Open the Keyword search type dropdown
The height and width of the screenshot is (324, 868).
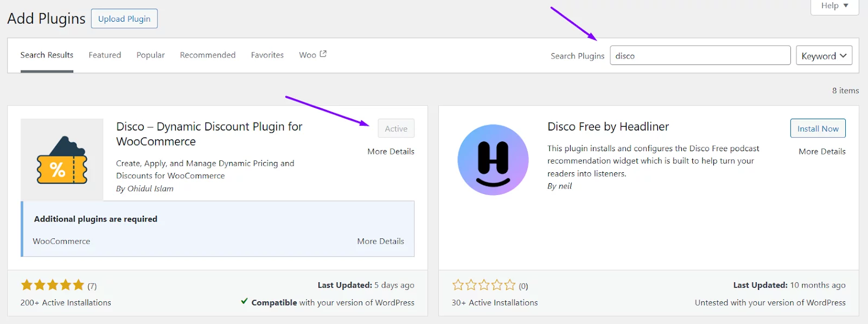pos(824,56)
